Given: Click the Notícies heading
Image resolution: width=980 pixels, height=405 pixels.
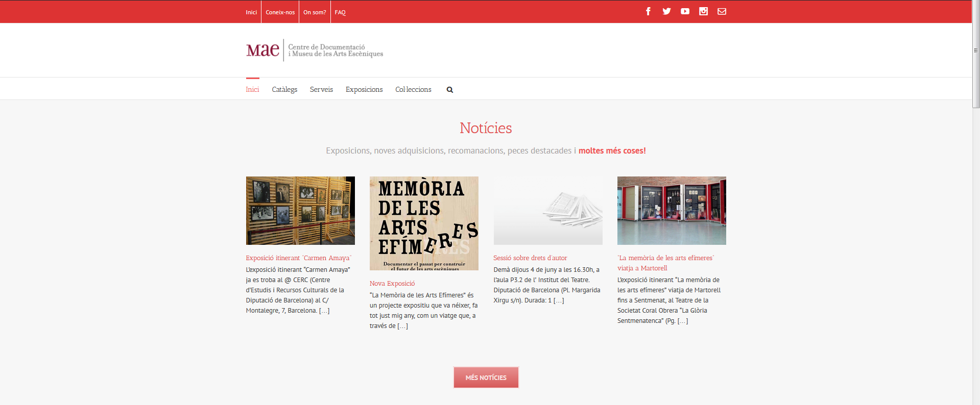Looking at the screenshot, I should (486, 128).
